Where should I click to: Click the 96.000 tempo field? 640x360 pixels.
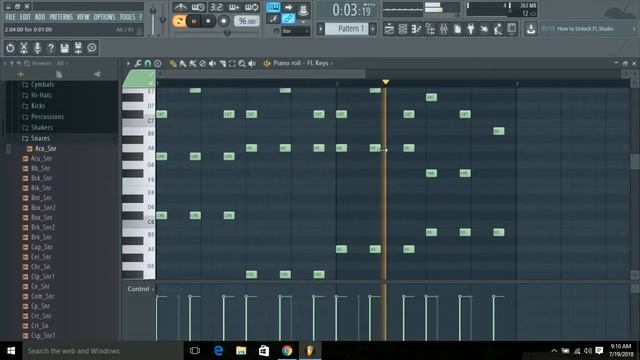(247, 21)
